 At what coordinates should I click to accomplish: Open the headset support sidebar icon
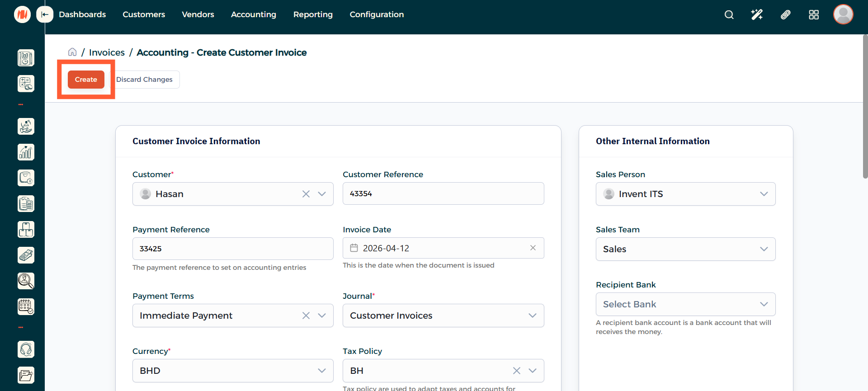(26, 349)
